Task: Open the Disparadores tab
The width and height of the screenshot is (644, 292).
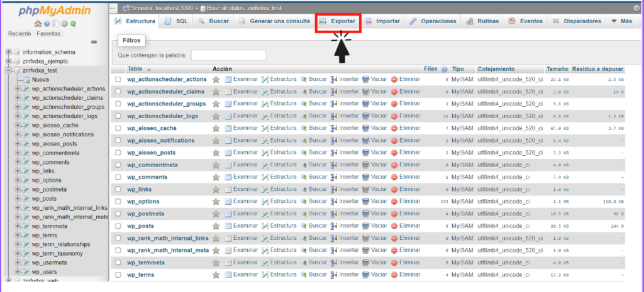Action: click(577, 21)
